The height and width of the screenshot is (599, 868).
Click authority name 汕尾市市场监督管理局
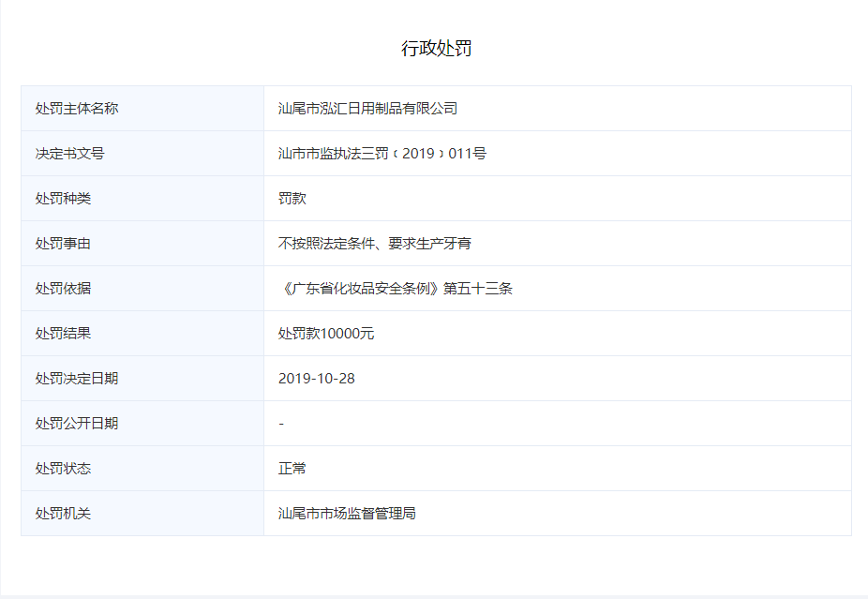point(347,513)
